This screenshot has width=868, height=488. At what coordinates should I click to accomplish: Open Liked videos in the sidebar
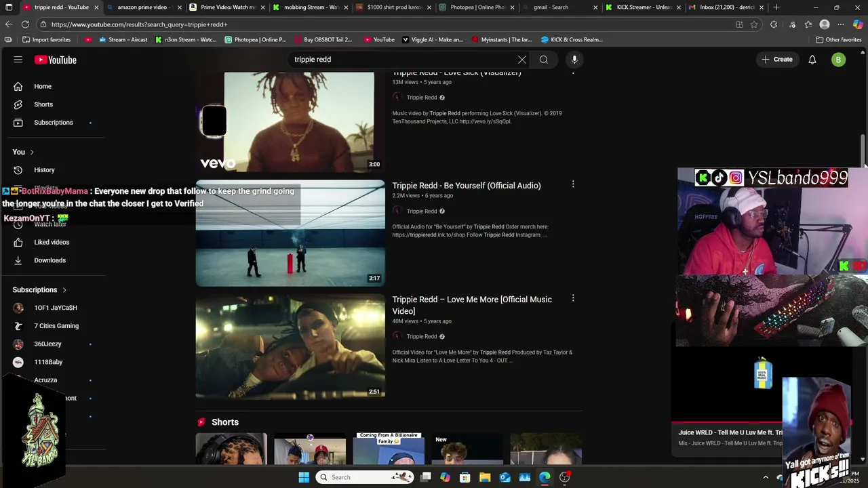pyautogui.click(x=53, y=242)
